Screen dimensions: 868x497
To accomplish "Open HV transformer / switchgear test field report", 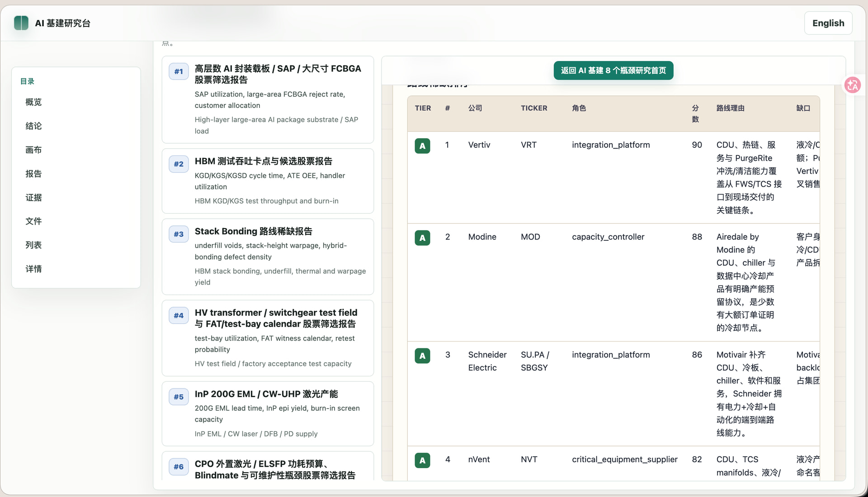I will coord(276,318).
